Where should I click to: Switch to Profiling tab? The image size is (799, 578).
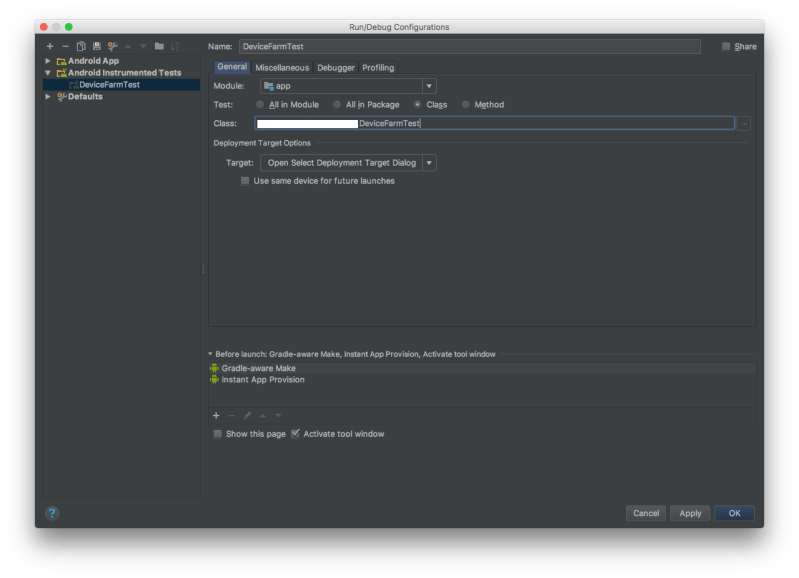378,67
